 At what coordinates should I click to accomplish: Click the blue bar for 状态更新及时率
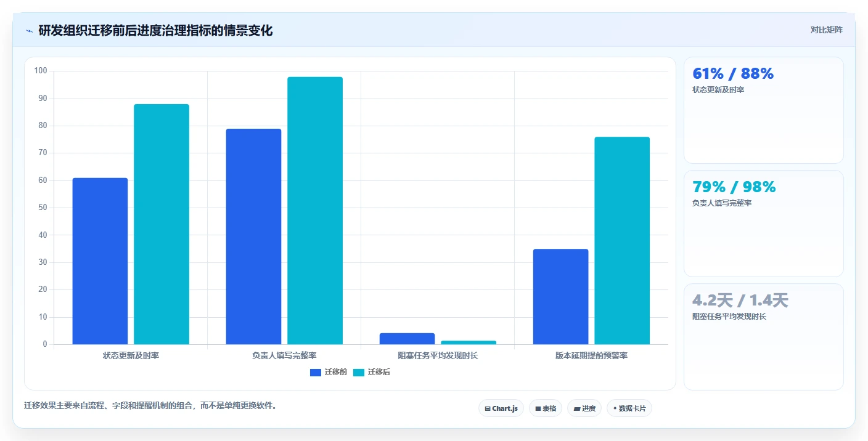click(100, 261)
